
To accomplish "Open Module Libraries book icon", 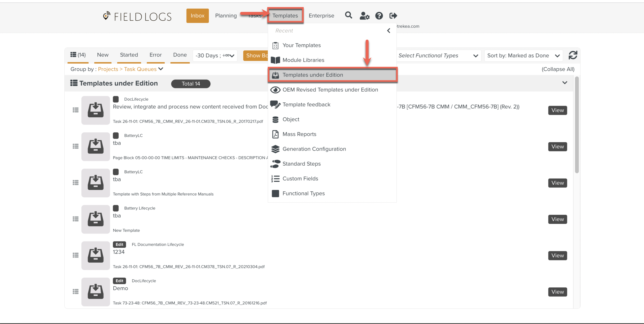I will point(275,60).
